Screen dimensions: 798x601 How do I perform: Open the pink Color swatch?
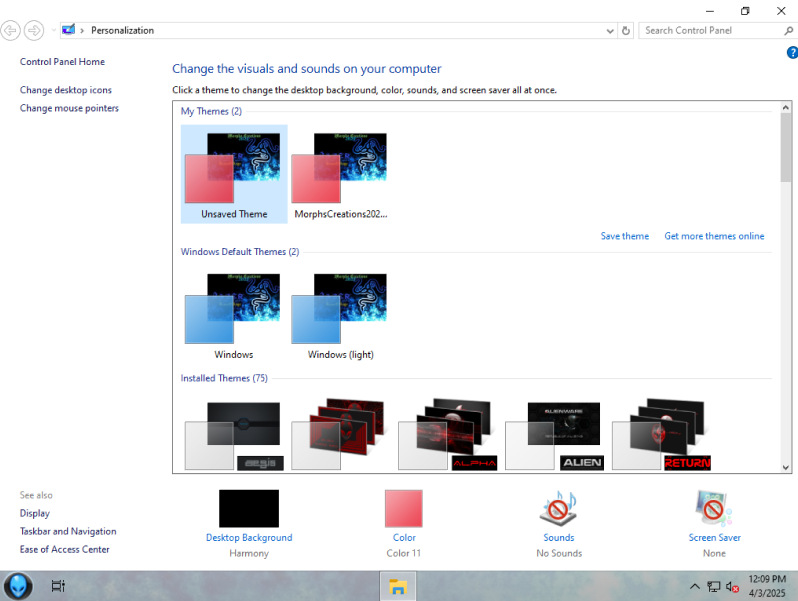click(x=404, y=508)
